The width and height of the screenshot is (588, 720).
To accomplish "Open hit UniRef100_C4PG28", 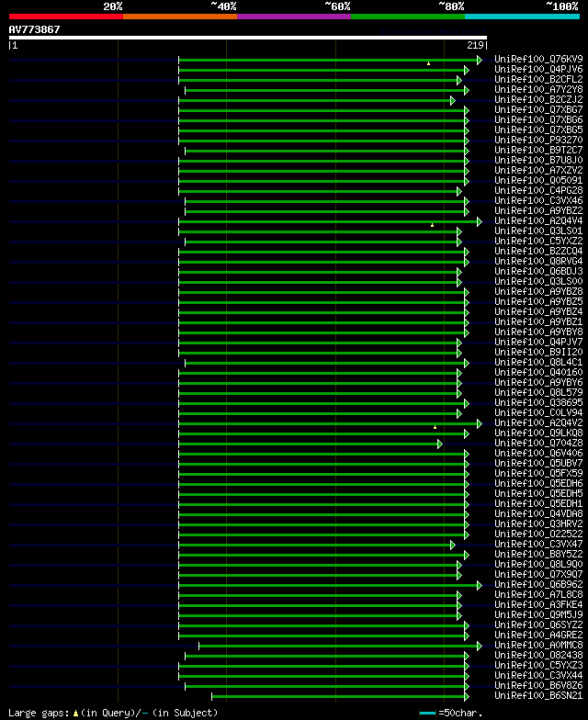I will point(538,191).
